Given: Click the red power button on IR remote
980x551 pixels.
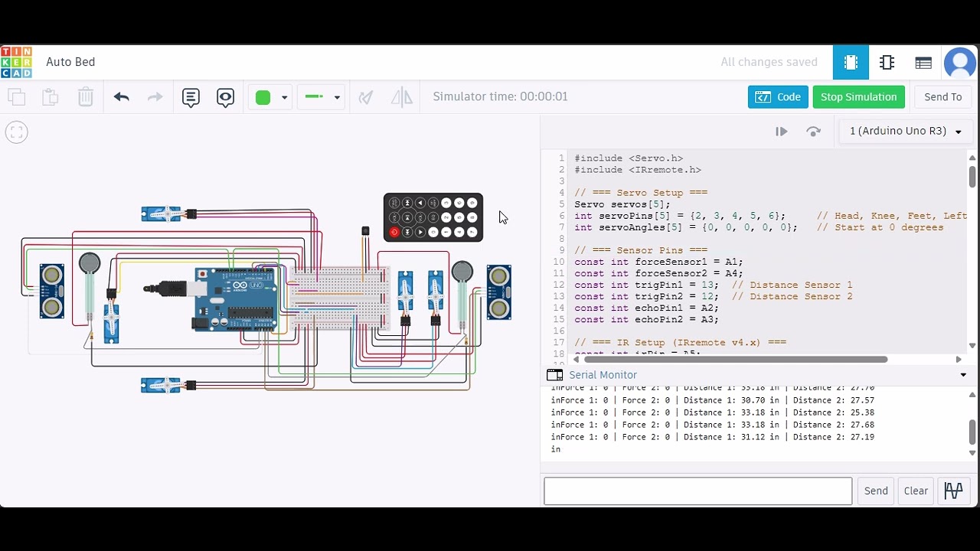Looking at the screenshot, I should (x=394, y=232).
